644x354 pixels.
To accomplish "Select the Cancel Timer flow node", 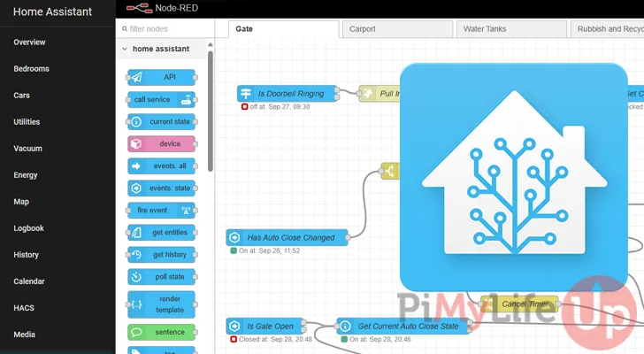I will 519,304.
